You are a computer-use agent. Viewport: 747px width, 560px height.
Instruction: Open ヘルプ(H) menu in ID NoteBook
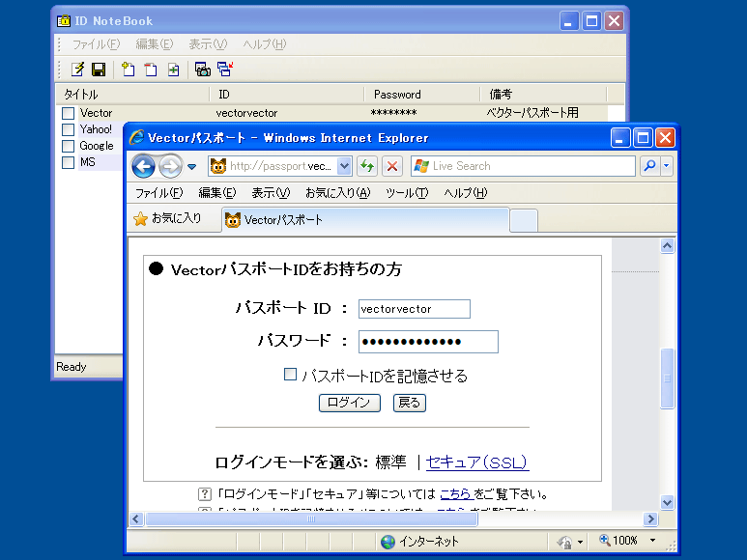click(x=265, y=44)
